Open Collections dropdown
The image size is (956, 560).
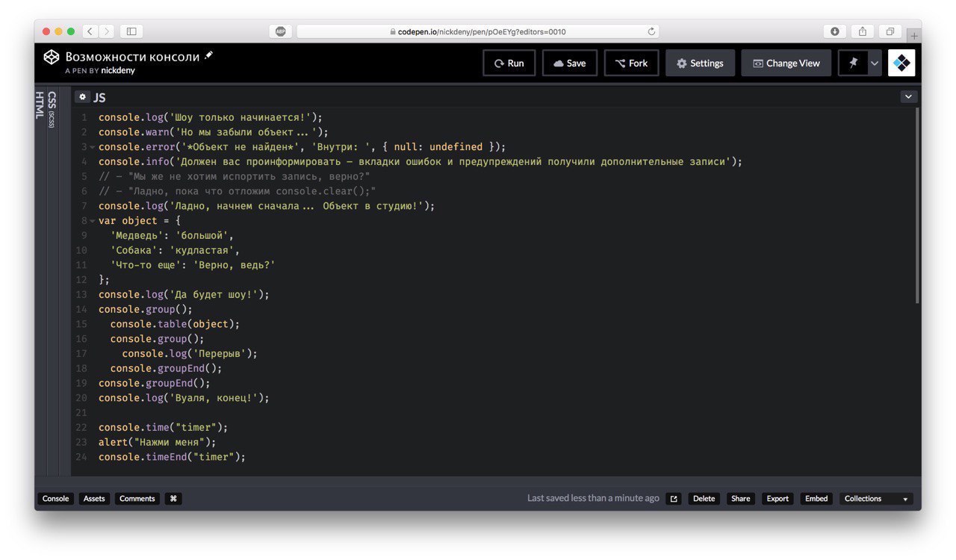coord(876,499)
